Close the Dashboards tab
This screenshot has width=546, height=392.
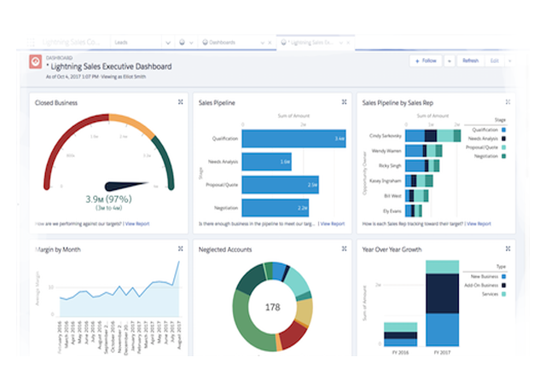point(270,43)
